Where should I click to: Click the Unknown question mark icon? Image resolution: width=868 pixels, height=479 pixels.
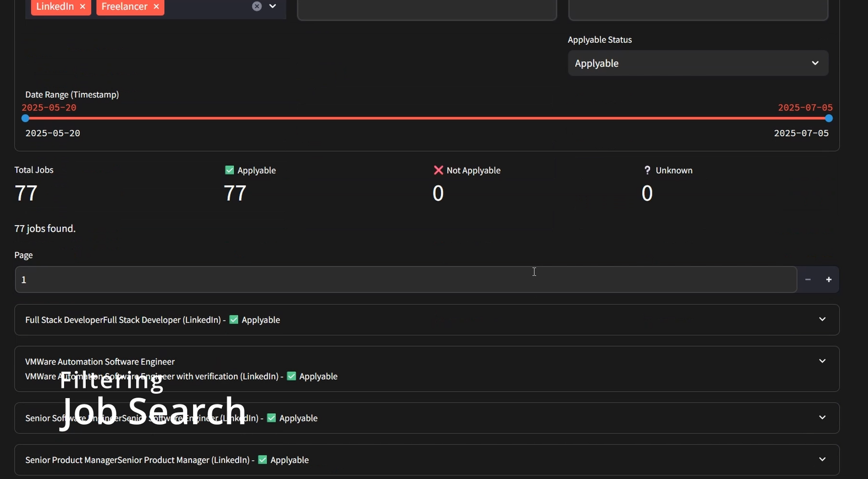pyautogui.click(x=647, y=170)
